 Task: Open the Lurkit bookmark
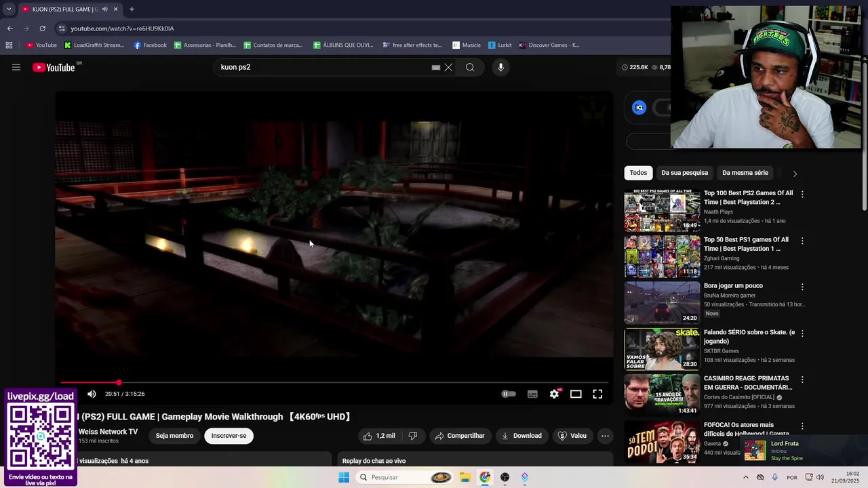click(500, 45)
